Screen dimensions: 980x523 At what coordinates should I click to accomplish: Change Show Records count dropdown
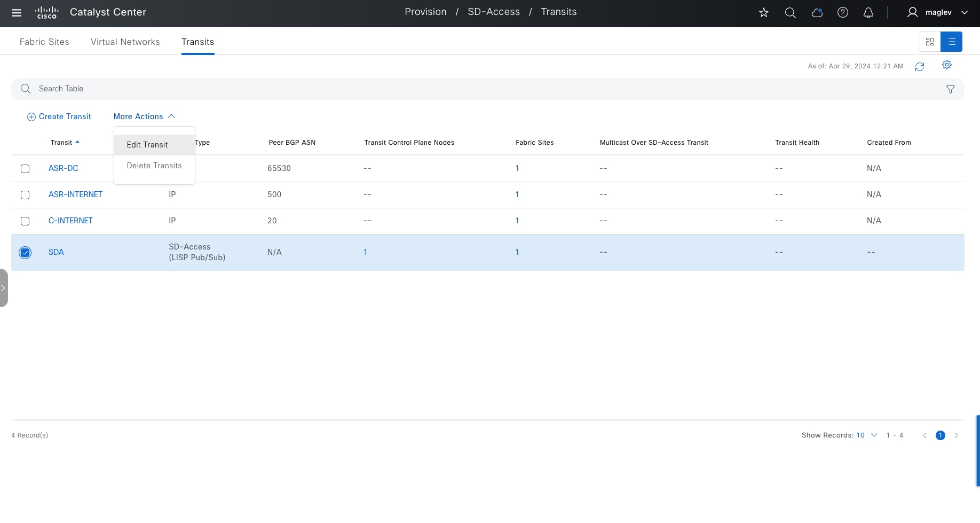pos(867,435)
